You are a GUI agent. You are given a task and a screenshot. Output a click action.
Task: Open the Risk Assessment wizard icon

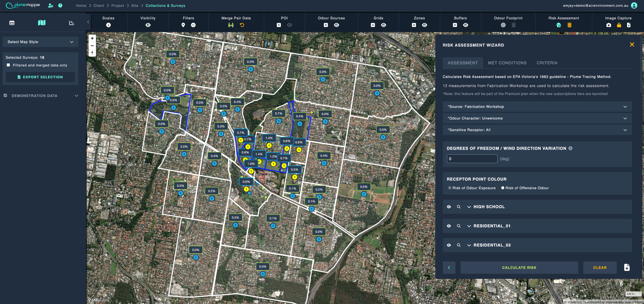pos(558,25)
